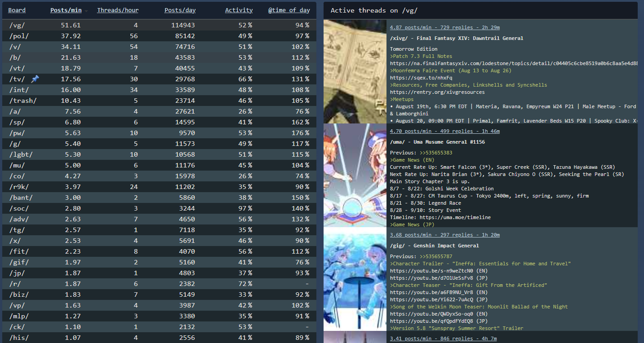Open the Uma Musume thread thumbnail

coord(355,176)
